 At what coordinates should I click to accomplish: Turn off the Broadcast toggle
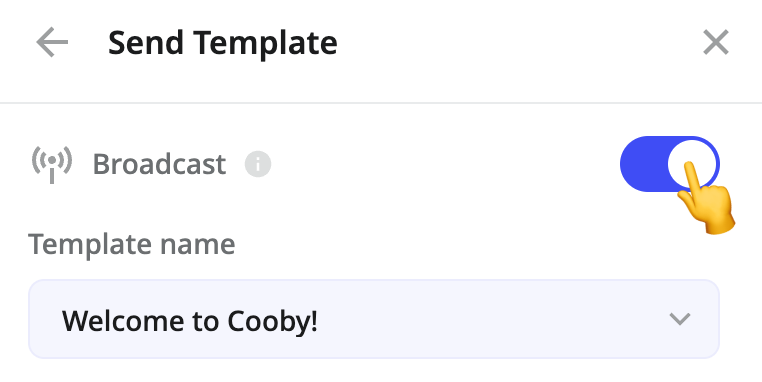670,164
